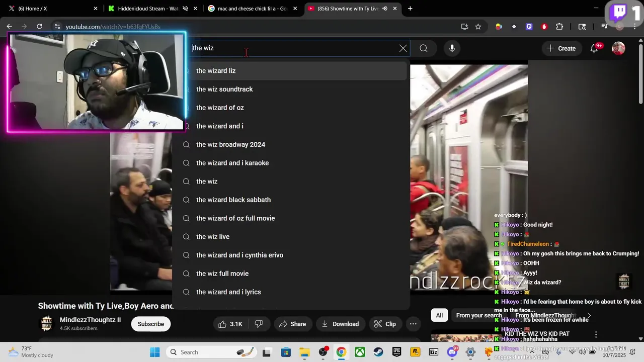Bookmark this page with the star
This screenshot has width=644, height=362.
pyautogui.click(x=478, y=27)
